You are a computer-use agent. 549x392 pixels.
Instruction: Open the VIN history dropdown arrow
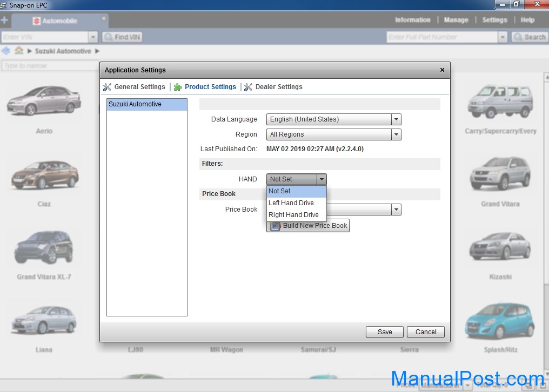93,37
